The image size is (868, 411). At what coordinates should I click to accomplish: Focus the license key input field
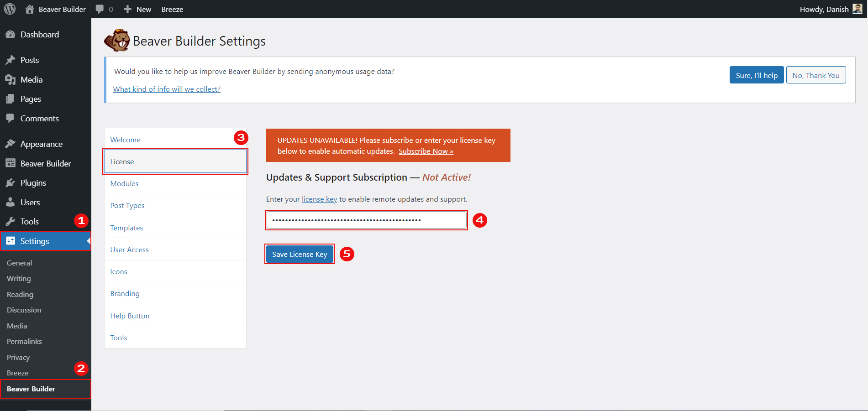click(366, 220)
